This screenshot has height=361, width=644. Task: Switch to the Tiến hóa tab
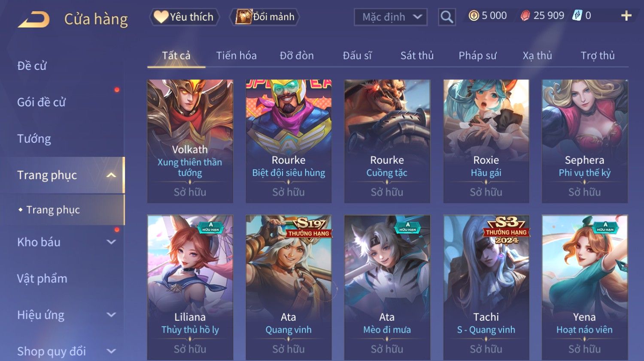pos(237,56)
